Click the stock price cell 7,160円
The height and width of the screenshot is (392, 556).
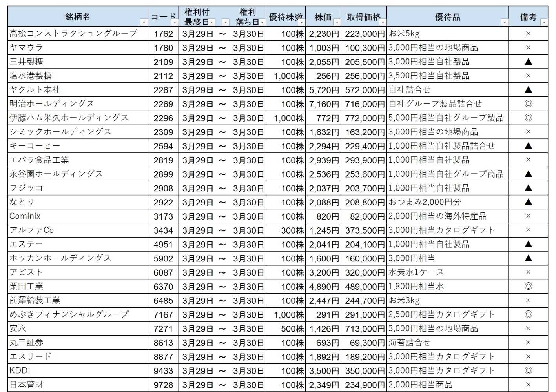point(323,104)
